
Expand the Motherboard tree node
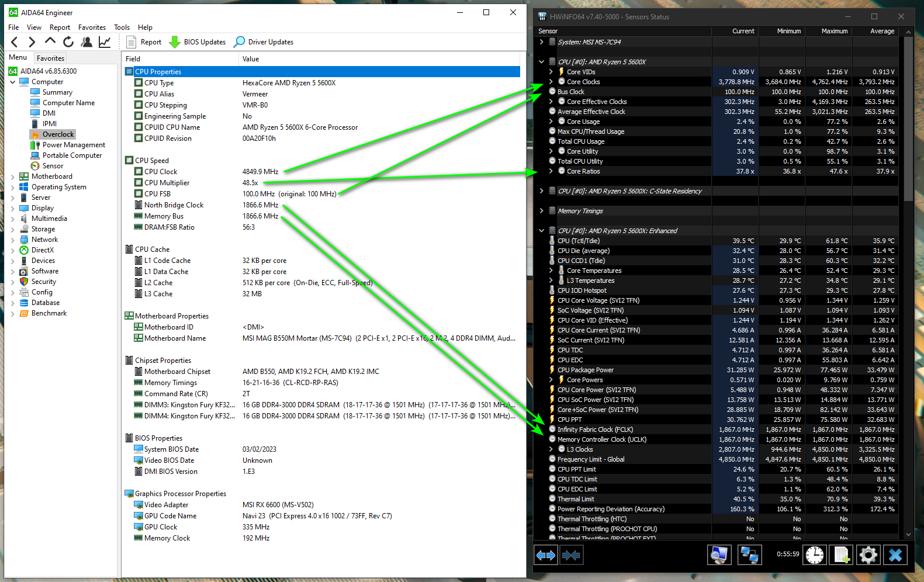coord(13,176)
